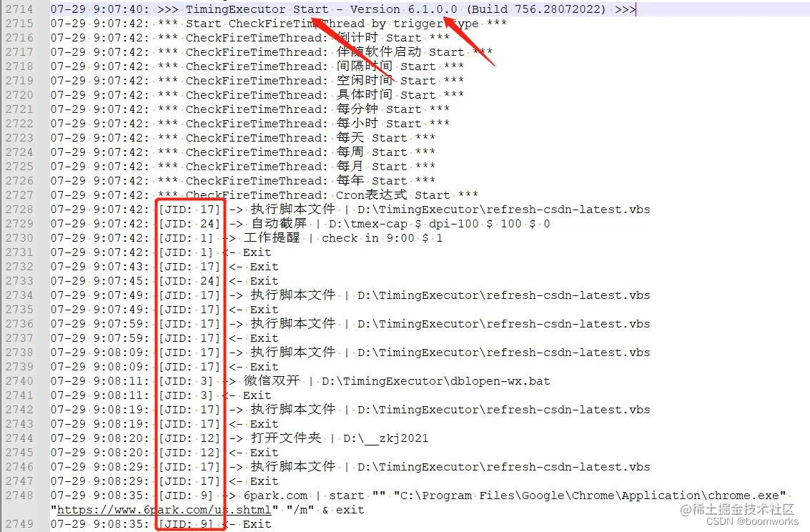Click the TimingExecutor Start version line

pos(343,9)
